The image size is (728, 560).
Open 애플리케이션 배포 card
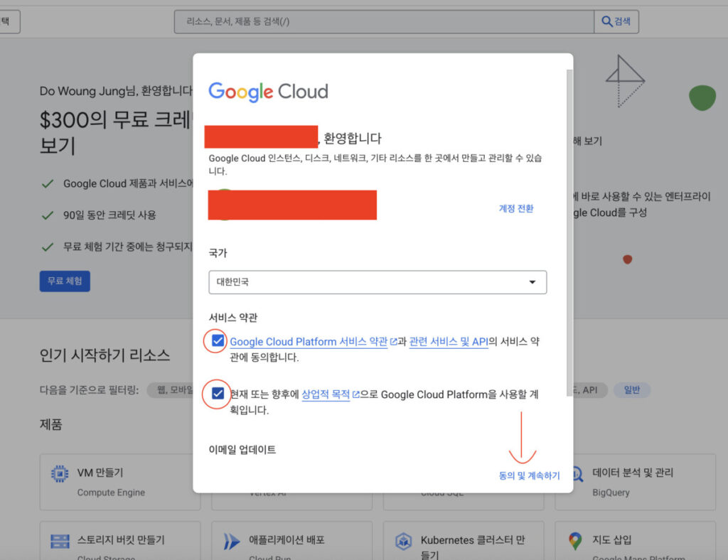click(291, 541)
